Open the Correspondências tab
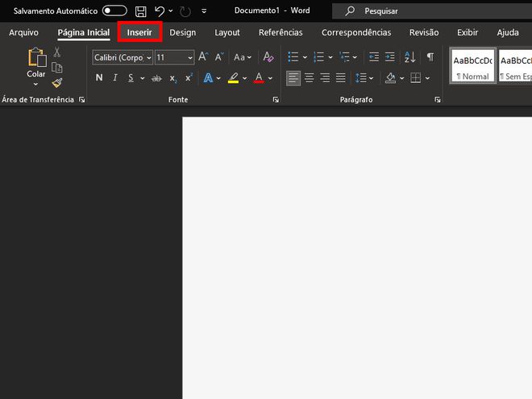 click(x=356, y=32)
